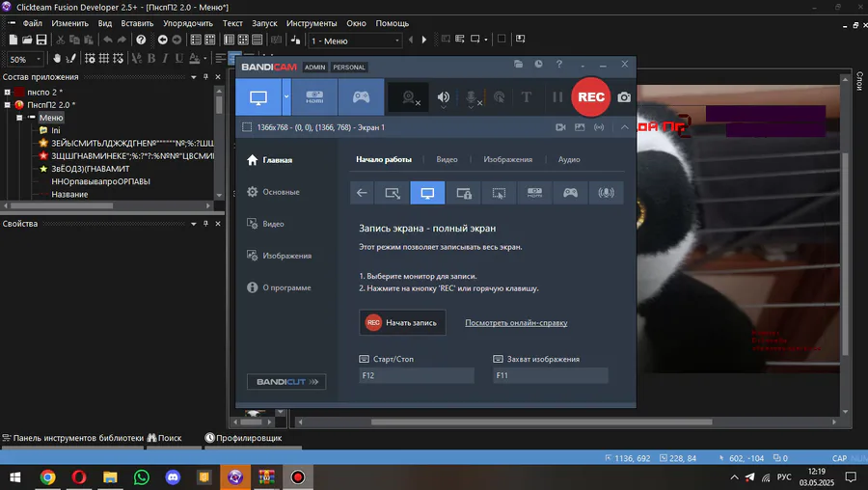Click the live broadcast icon in Bandicam status bar
Screen dimensions: 868x490
click(599, 127)
